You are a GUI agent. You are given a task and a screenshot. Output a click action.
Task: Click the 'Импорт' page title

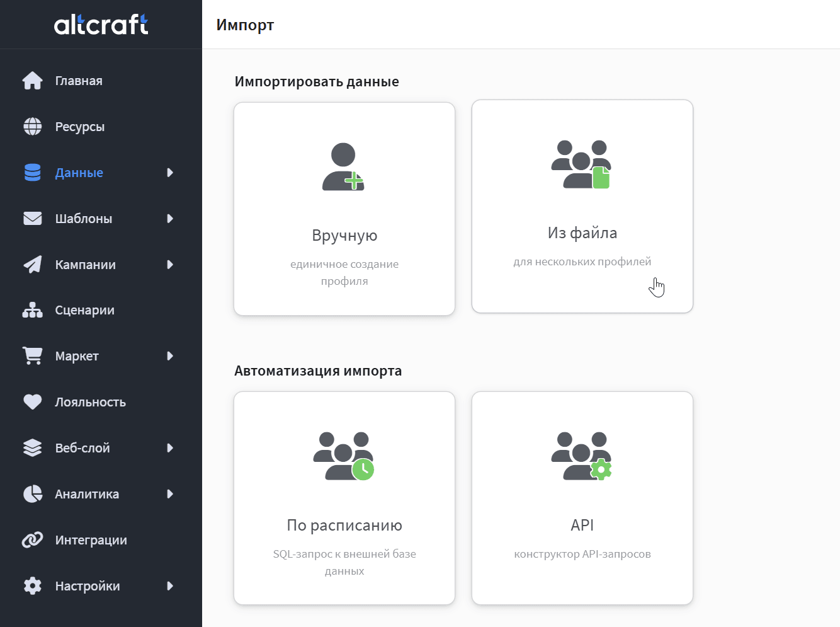pyautogui.click(x=245, y=25)
